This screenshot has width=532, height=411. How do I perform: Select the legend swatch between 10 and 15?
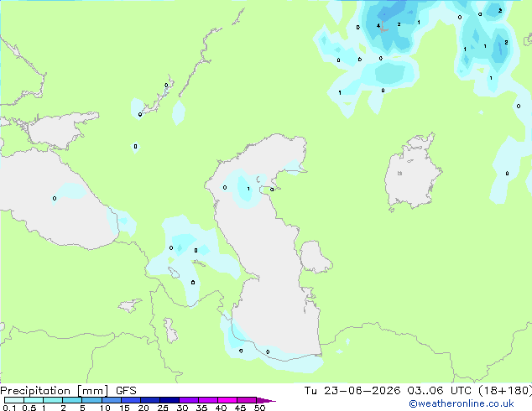[x=111, y=400]
